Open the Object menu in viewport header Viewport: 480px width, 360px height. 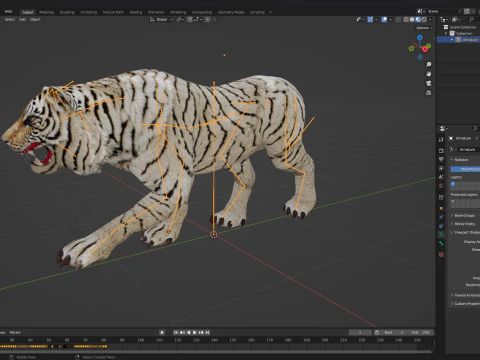click(x=35, y=19)
